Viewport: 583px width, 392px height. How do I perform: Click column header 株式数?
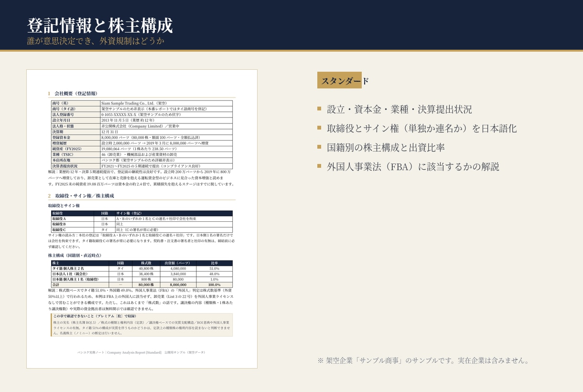pyautogui.click(x=146, y=263)
